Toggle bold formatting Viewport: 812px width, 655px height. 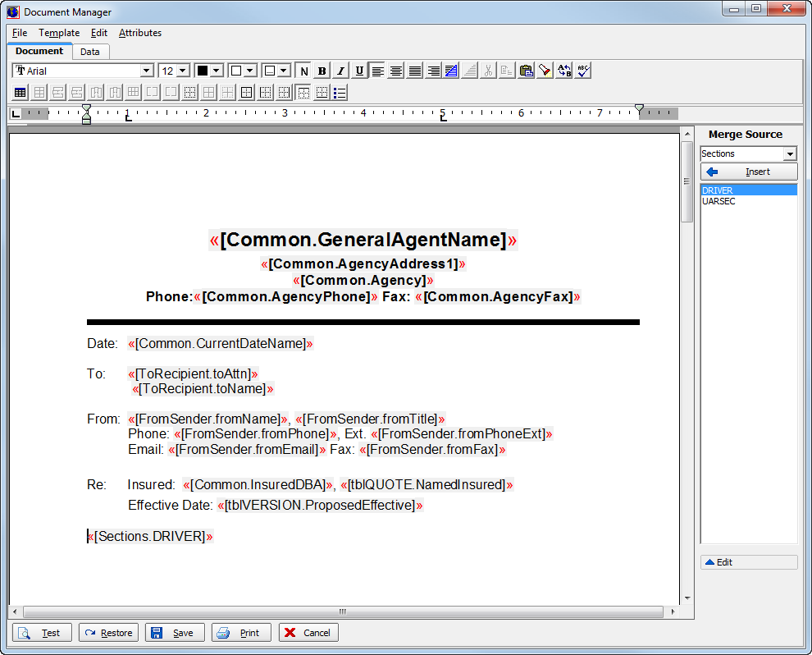[322, 71]
